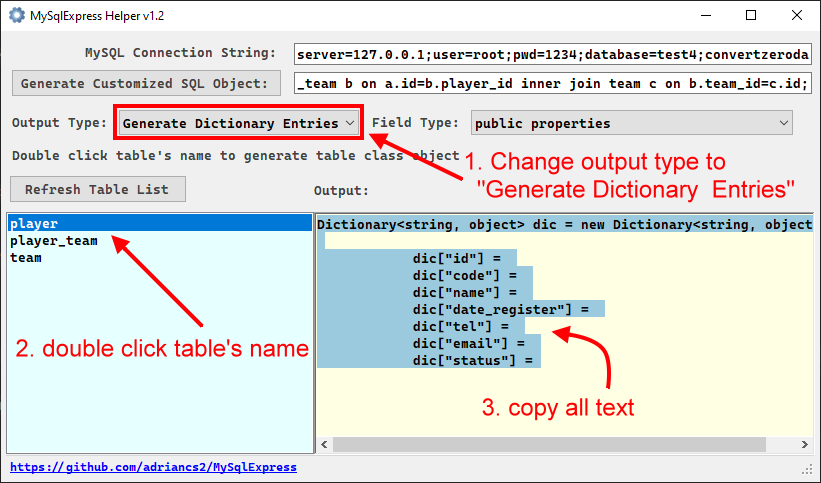Click the Refresh Table List button
The width and height of the screenshot is (821, 483).
(97, 189)
